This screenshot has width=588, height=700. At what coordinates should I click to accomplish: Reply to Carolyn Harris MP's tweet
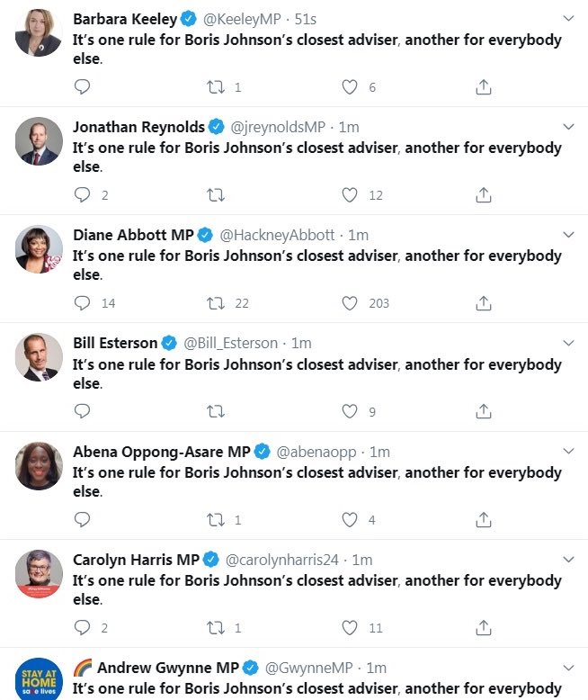coord(82,627)
